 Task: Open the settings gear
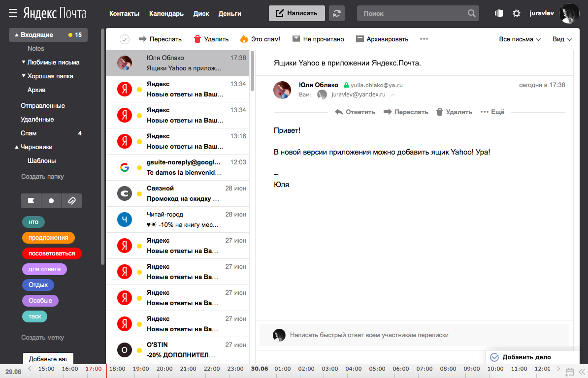517,13
